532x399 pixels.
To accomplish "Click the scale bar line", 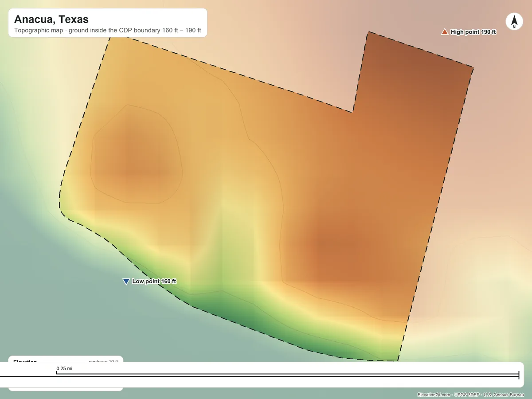I will point(259,376).
